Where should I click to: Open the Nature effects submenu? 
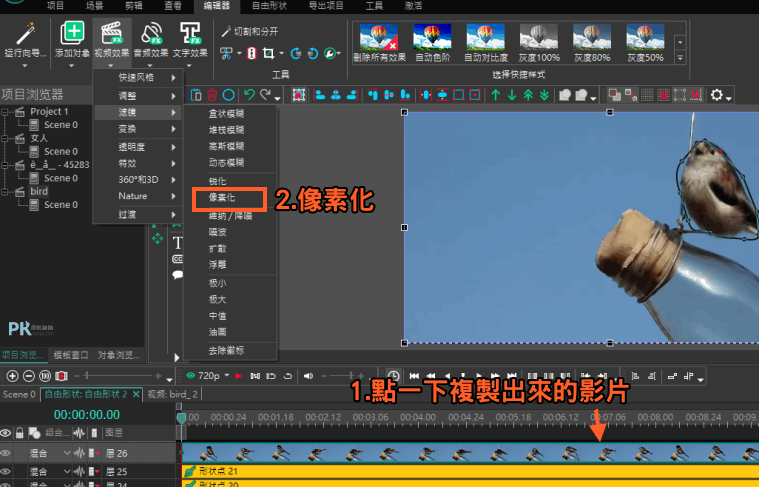pos(138,196)
